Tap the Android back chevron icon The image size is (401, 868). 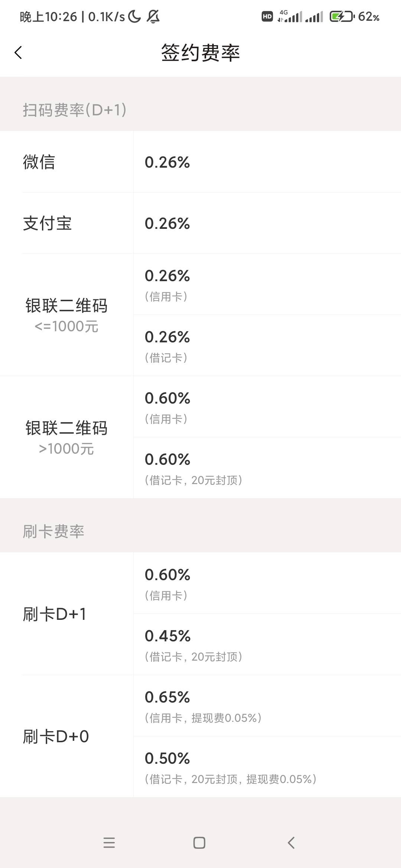[291, 843]
